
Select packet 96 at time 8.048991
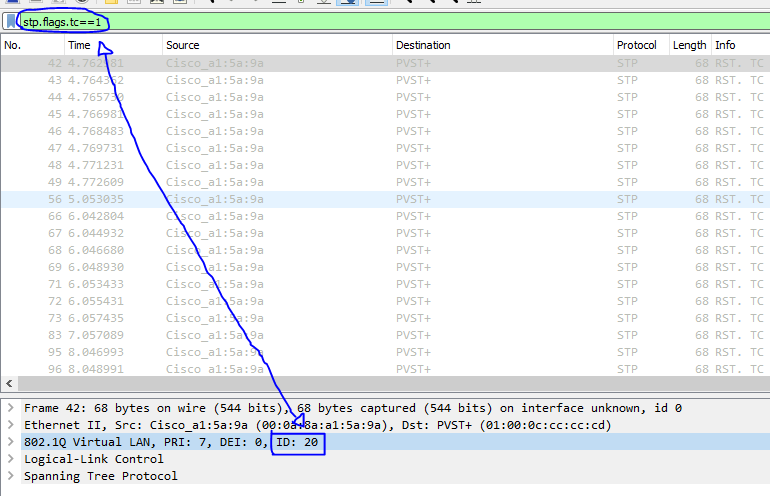pyautogui.click(x=385, y=369)
